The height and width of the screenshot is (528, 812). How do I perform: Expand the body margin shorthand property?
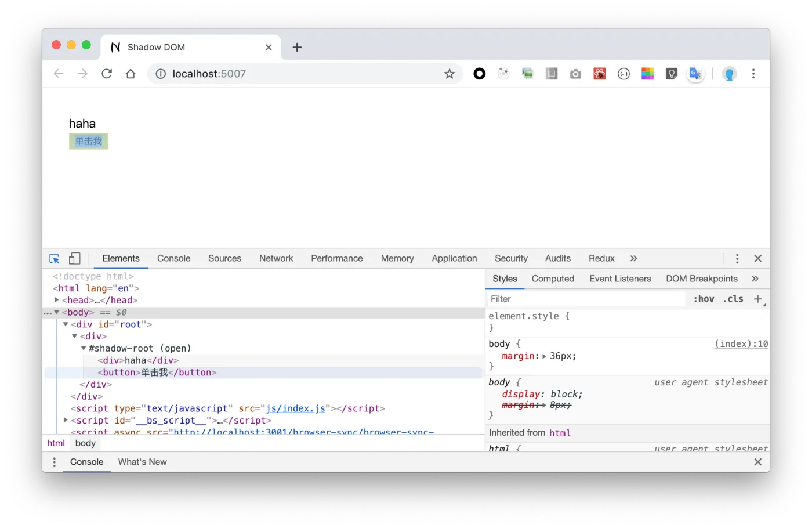point(544,356)
